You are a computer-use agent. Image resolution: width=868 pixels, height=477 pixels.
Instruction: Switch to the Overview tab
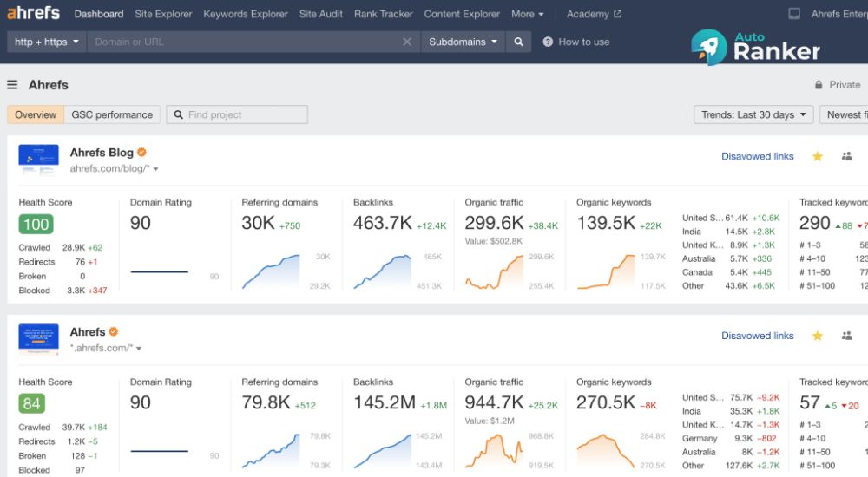point(36,114)
